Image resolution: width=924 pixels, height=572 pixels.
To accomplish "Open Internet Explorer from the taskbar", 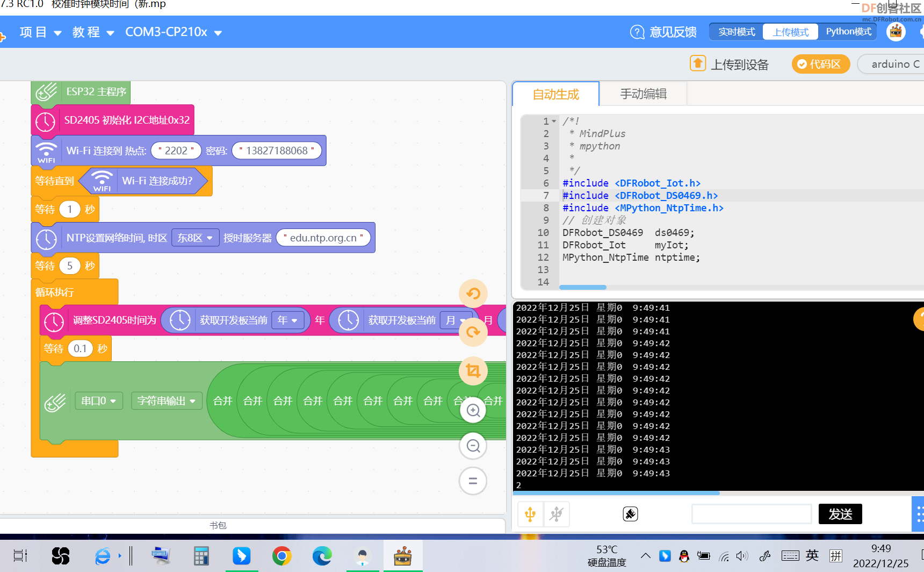I will [x=103, y=556].
